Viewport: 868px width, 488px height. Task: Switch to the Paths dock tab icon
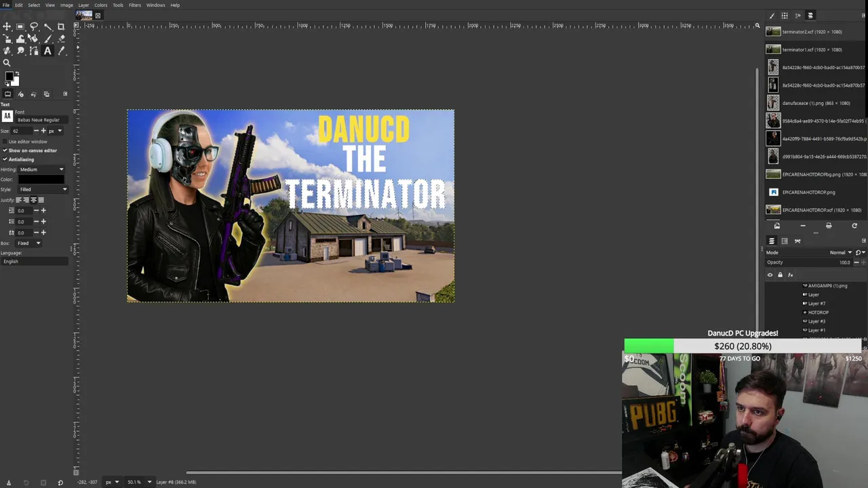(797, 241)
